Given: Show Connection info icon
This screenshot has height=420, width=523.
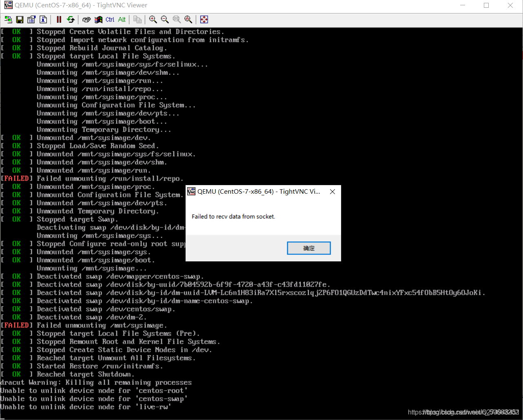Looking at the screenshot, I should 43,20.
